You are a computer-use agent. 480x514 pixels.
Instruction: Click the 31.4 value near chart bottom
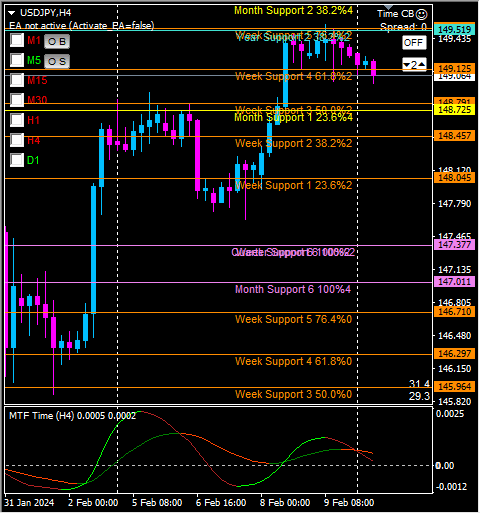[x=419, y=384]
